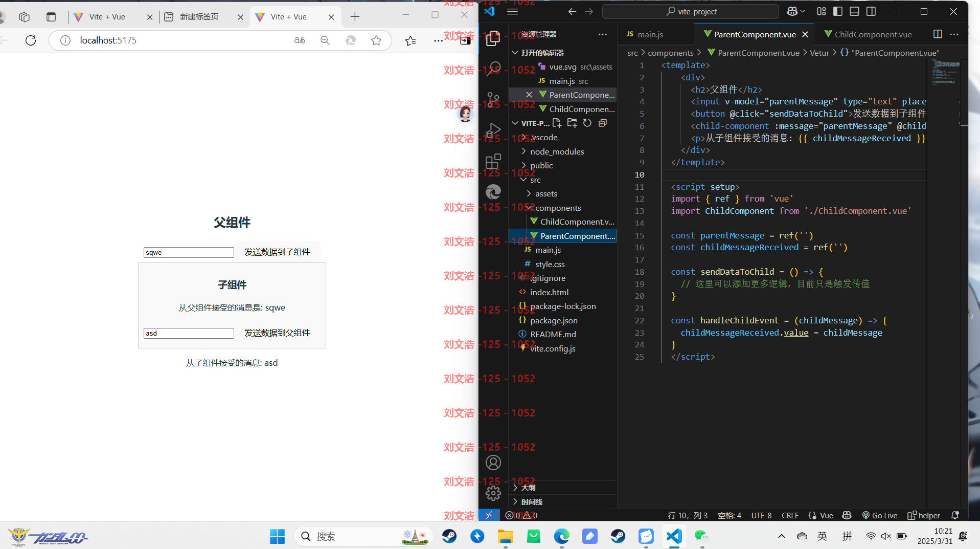Screen dimensions: 980x549
Task: Click the 发送数据到父组件 button
Action: [x=277, y=333]
